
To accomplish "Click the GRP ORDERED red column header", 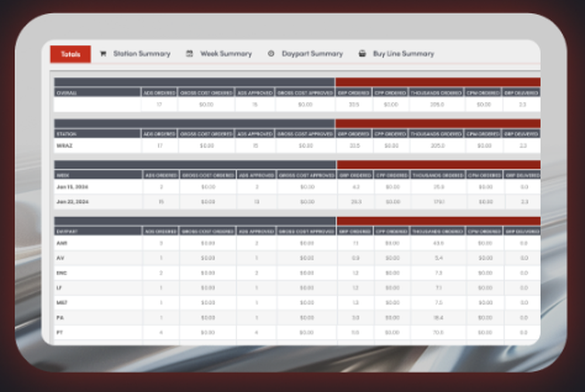I will (353, 92).
